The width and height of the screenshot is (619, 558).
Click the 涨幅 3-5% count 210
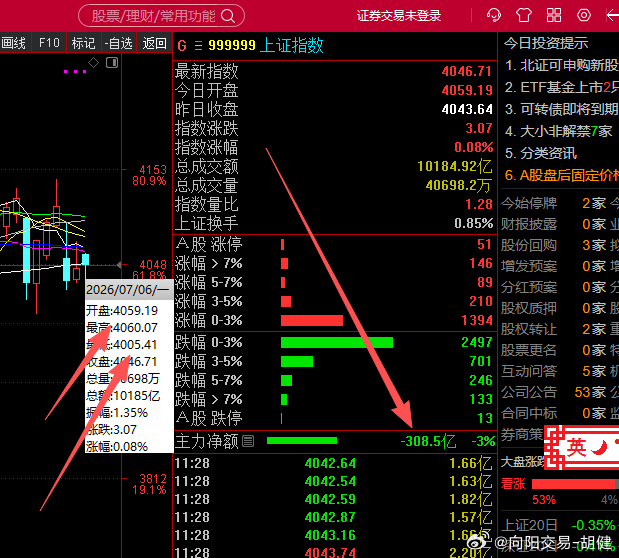point(480,301)
